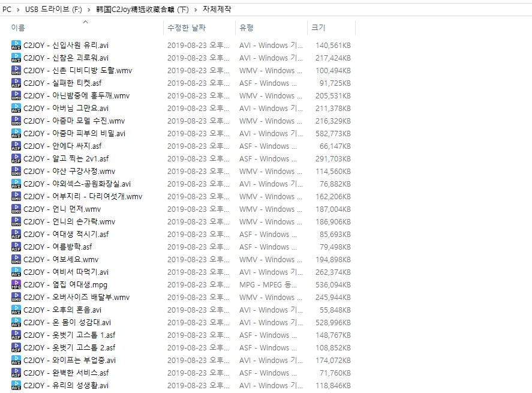This screenshot has height=393, width=532.
Task: Select the ASF icon of 여대생 적시기.asf
Action: click(16, 234)
